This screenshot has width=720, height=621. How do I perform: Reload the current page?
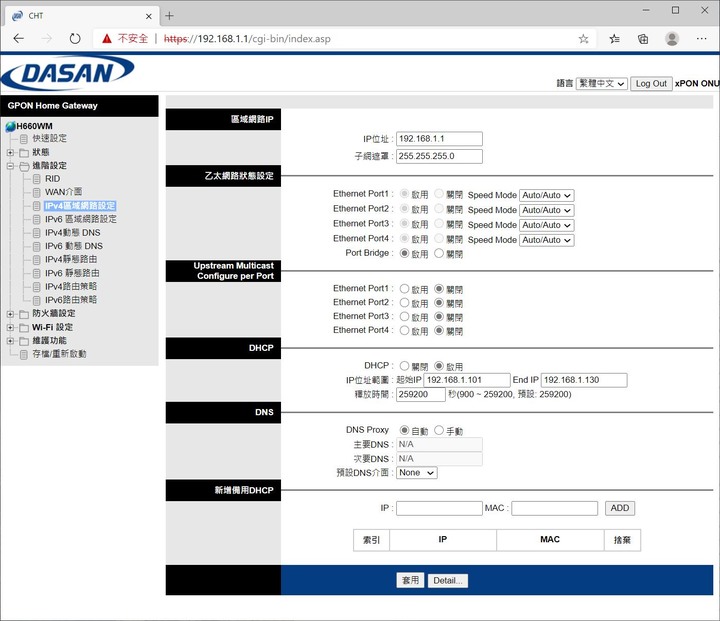click(x=75, y=39)
